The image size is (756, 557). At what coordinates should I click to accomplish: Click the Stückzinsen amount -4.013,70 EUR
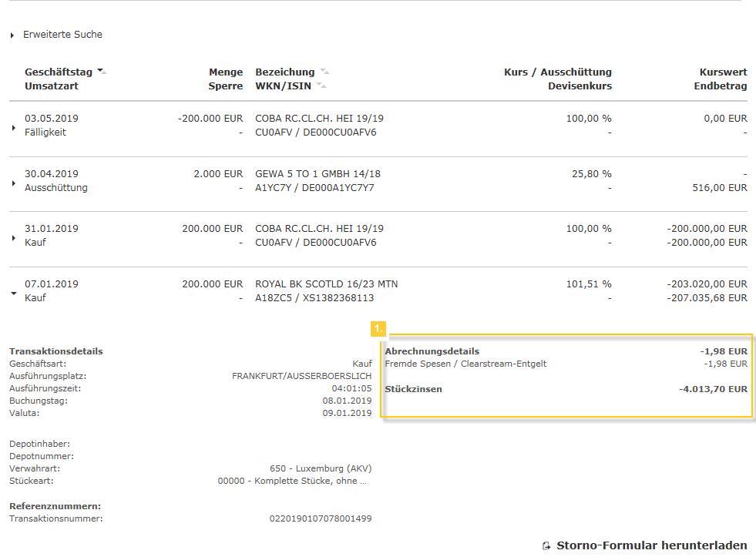coord(713,389)
